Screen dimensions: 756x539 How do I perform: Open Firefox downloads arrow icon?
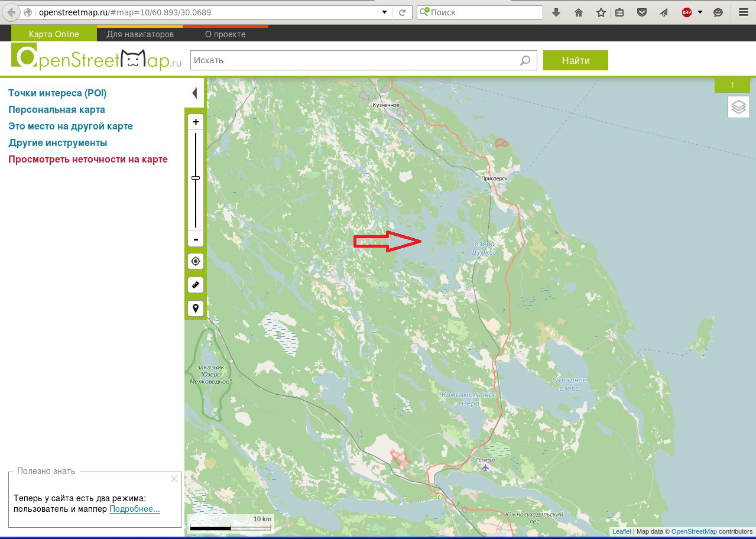[556, 12]
